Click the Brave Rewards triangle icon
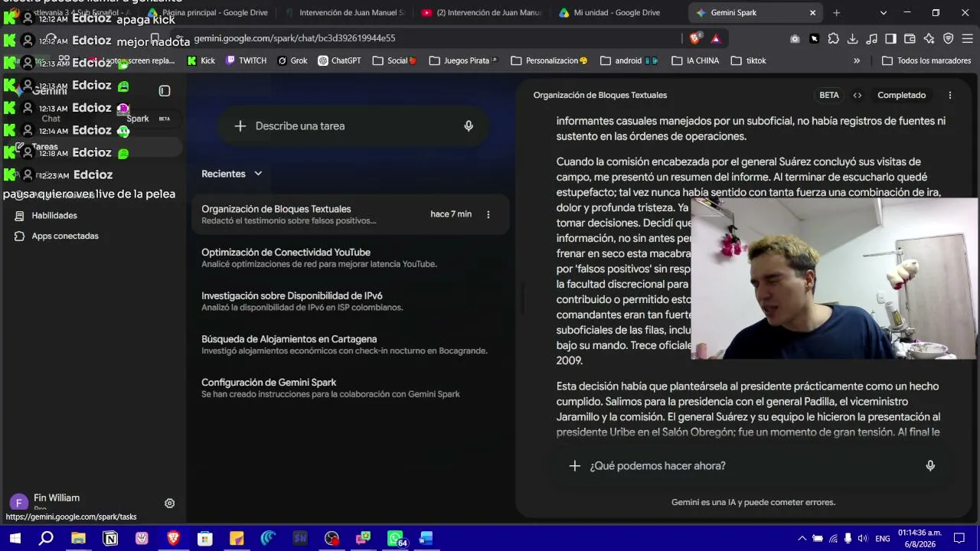Image resolution: width=980 pixels, height=551 pixels. point(716,38)
